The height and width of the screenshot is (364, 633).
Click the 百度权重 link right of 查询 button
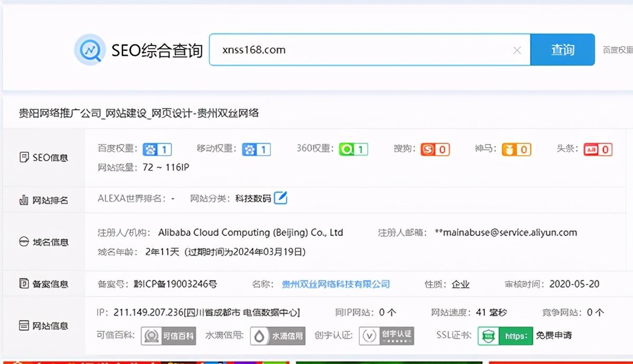tap(618, 50)
